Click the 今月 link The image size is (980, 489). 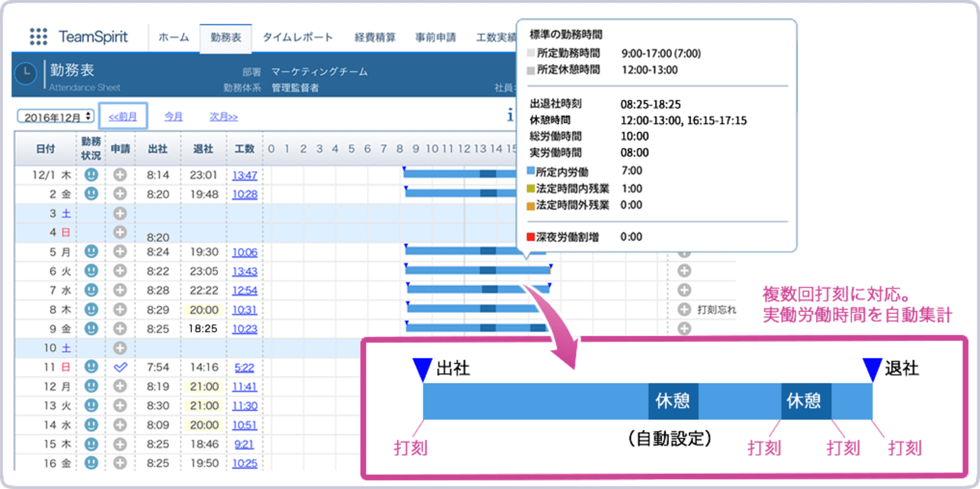(x=173, y=115)
